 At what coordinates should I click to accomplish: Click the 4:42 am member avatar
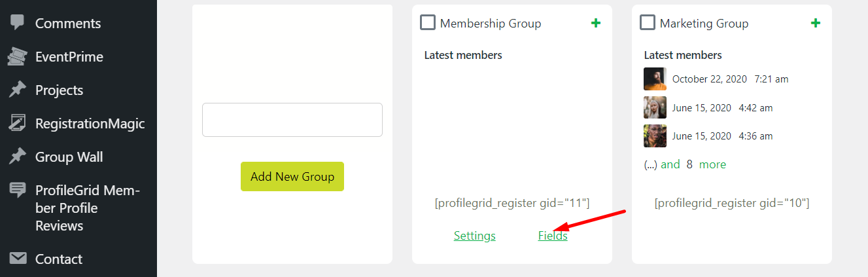[655, 107]
